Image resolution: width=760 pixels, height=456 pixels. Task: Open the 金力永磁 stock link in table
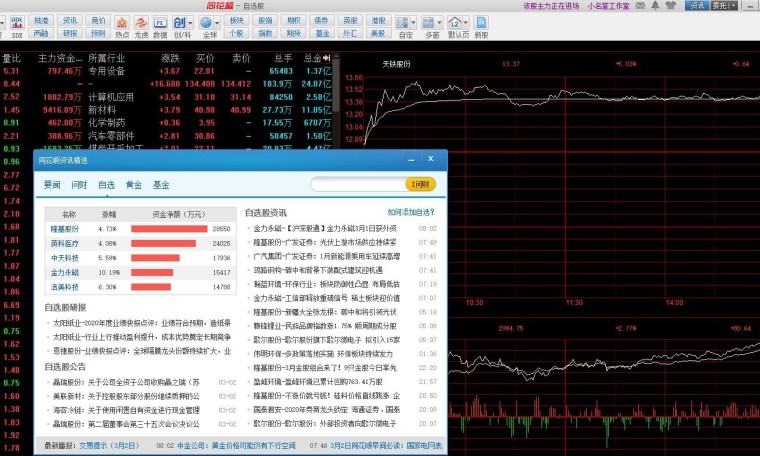tap(64, 272)
